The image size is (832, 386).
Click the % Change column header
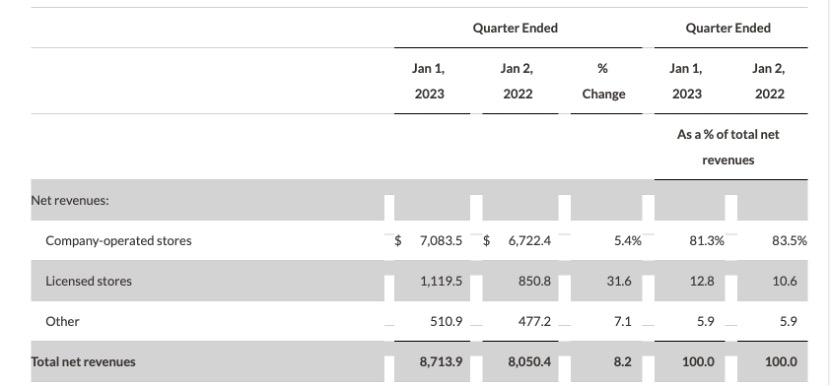603,81
